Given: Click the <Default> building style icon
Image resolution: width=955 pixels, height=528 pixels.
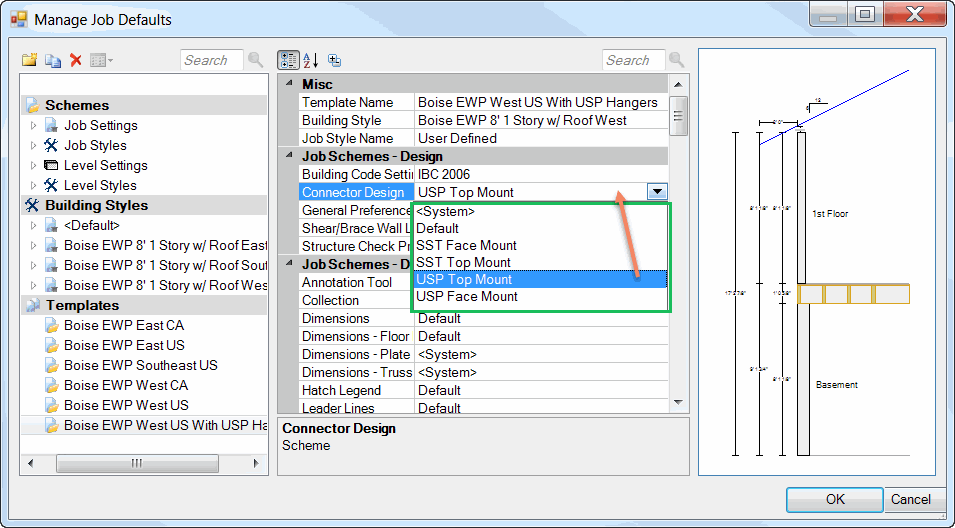Looking at the screenshot, I should point(51,225).
